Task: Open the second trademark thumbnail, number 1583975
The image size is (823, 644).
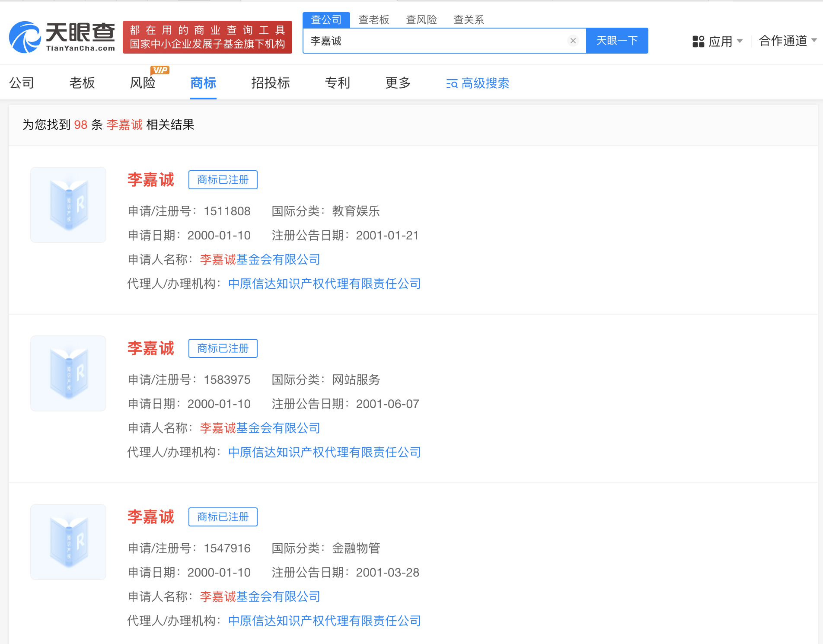Action: click(68, 373)
